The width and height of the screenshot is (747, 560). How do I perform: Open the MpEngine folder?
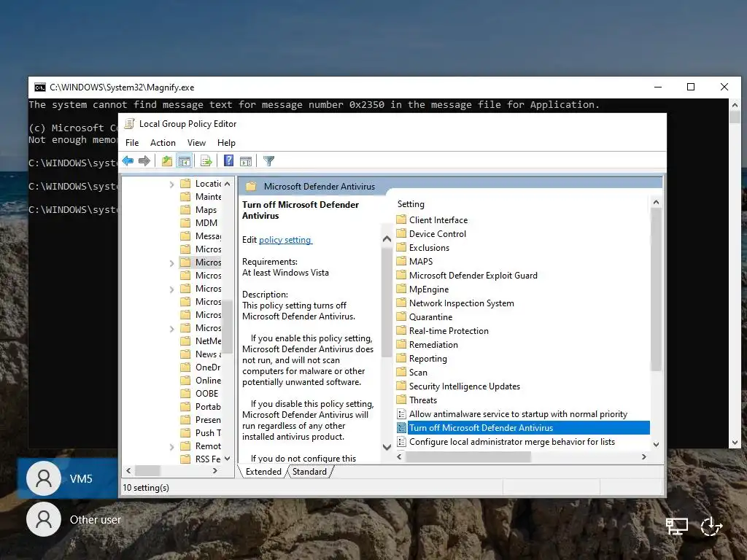422,289
